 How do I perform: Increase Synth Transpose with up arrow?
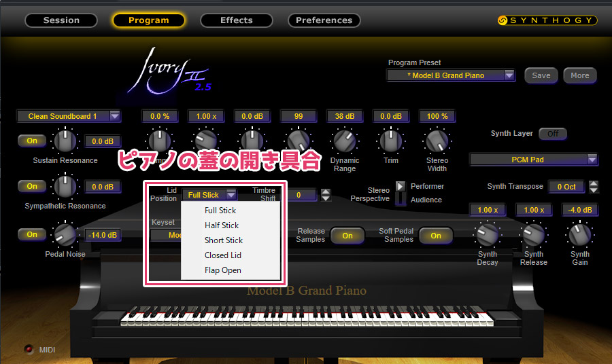tap(593, 183)
